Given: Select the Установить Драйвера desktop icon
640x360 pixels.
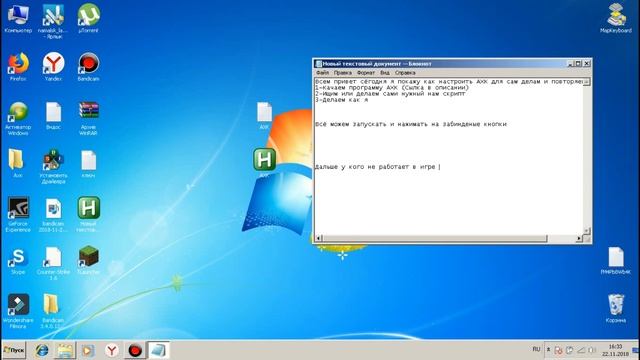Looking at the screenshot, I should pos(53,167).
